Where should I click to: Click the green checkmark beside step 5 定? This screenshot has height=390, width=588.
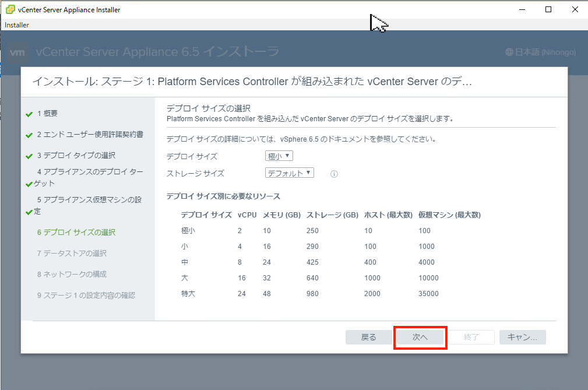[29, 212]
